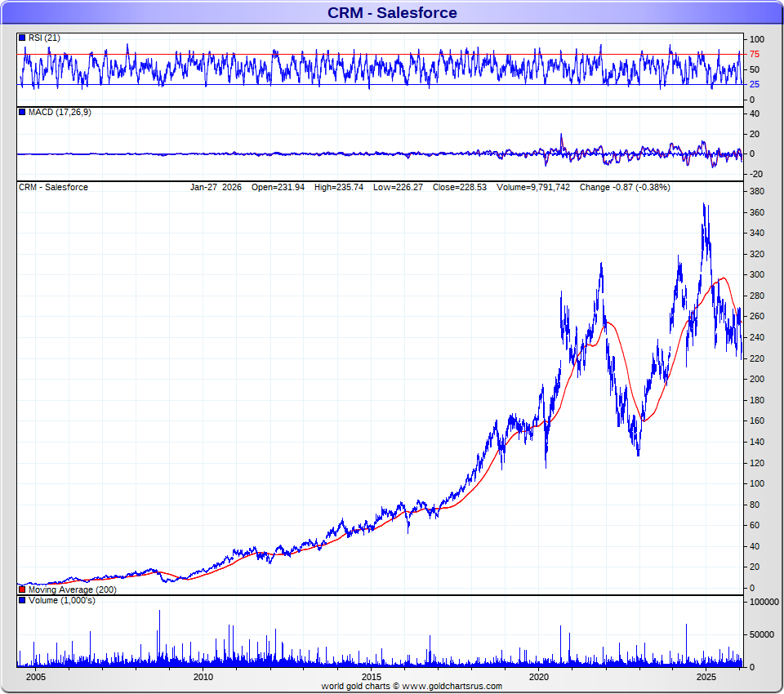784x694 pixels.
Task: Click the price axis label 380
Action: tap(756, 191)
